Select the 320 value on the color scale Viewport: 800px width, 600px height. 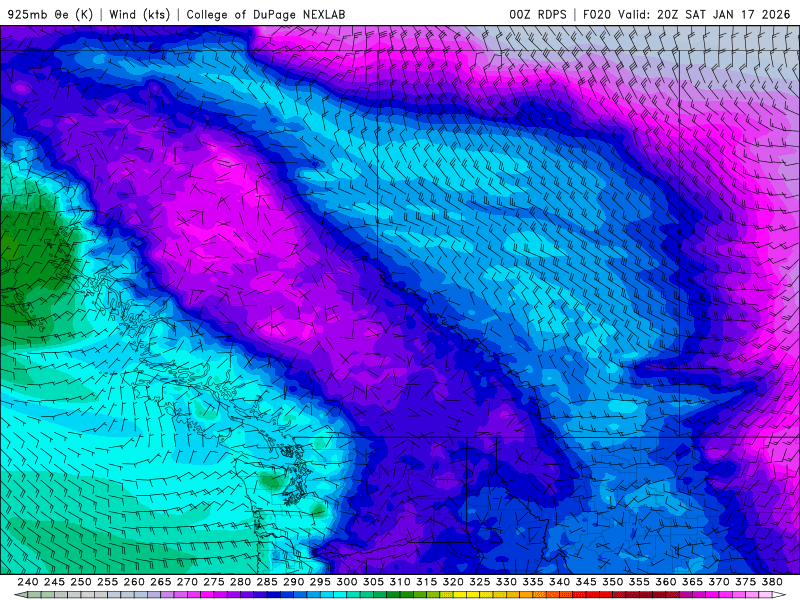(453, 582)
